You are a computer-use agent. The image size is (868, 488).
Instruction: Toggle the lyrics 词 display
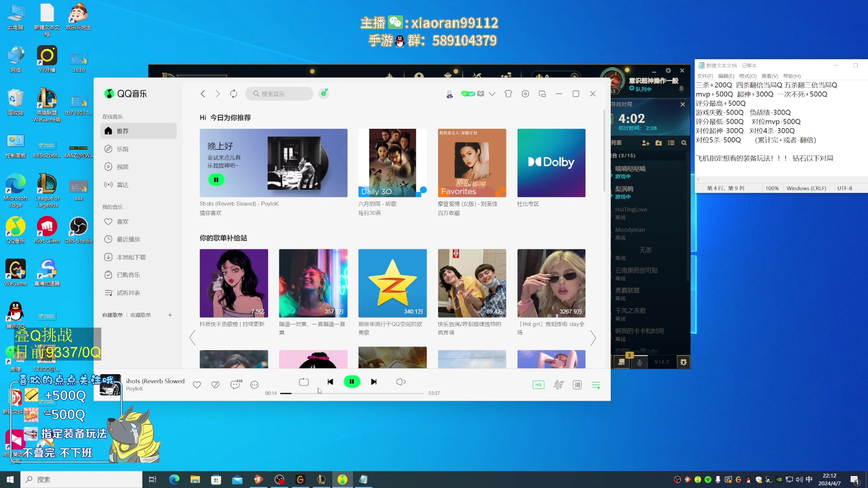(x=577, y=385)
